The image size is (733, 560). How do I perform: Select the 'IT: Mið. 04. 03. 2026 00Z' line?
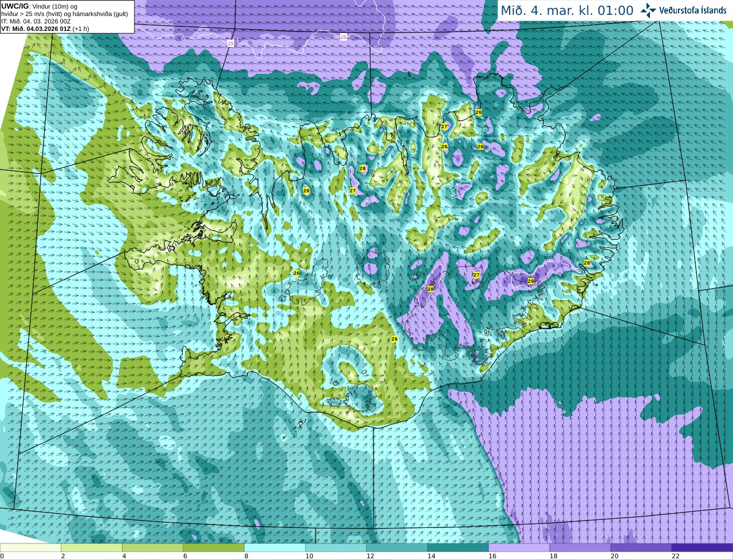point(36,21)
